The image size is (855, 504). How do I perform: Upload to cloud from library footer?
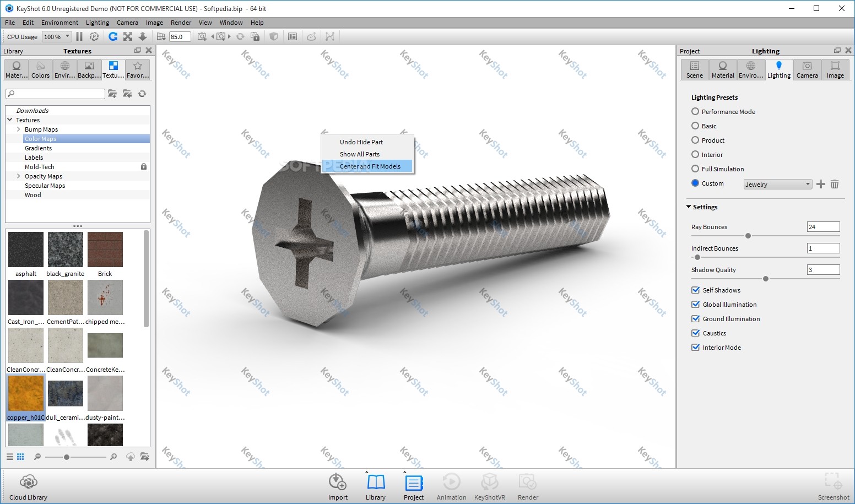(131, 457)
